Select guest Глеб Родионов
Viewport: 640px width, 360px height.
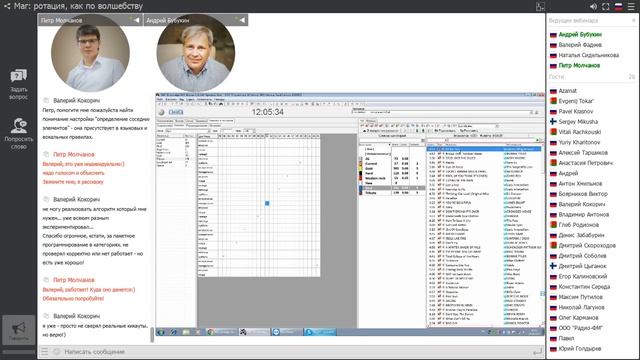tap(579, 225)
